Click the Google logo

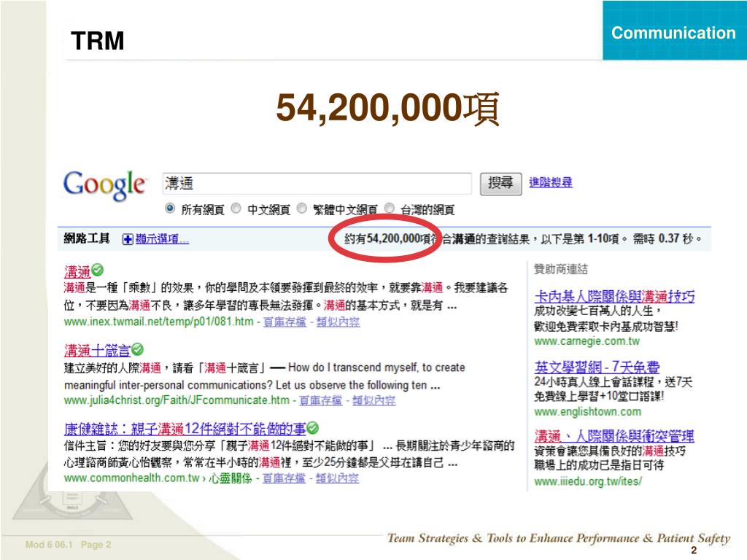tap(105, 186)
